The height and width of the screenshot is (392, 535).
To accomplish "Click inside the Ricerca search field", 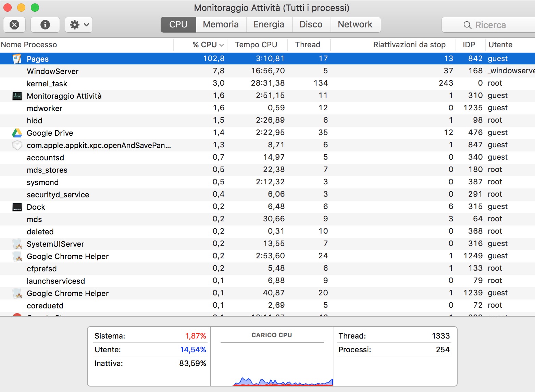I will point(493,25).
